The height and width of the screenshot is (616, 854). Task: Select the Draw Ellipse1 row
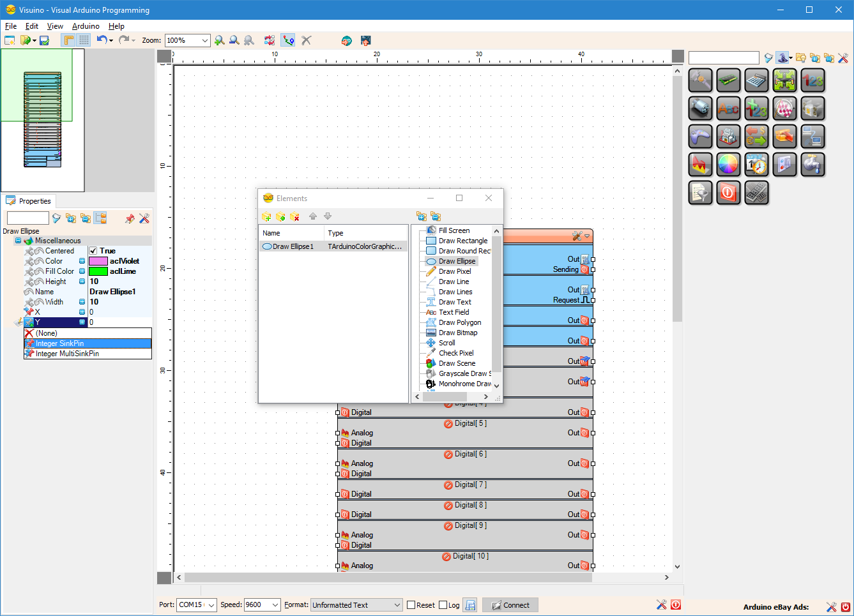[333, 246]
